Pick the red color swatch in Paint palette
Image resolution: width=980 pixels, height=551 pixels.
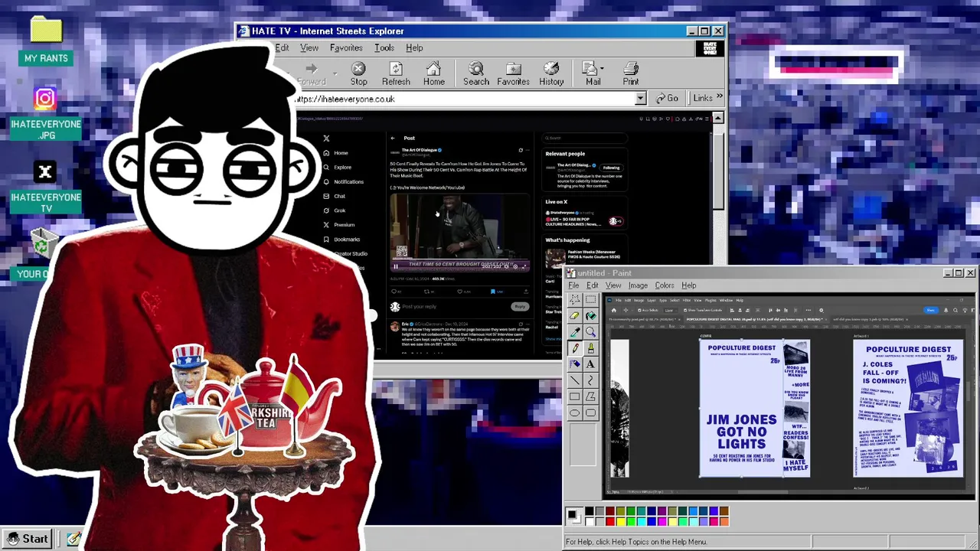click(x=609, y=522)
